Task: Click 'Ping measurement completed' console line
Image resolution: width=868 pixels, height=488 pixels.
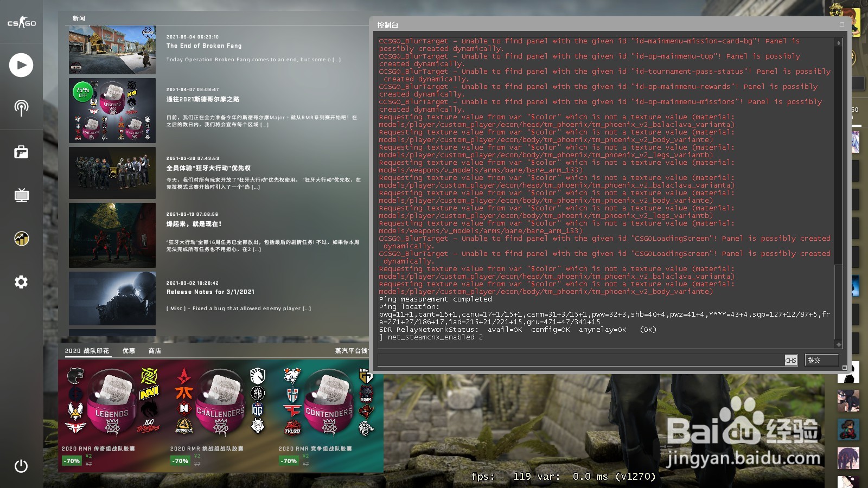Action: 436,299
